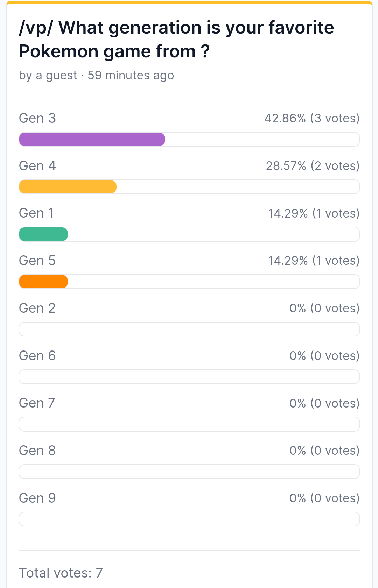Click the empty Gen 8 result bar
The image size is (378, 588).
[189, 472]
